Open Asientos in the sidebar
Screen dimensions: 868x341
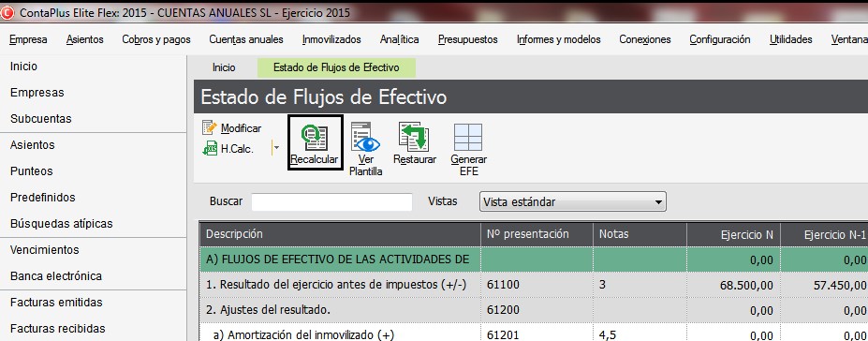tap(32, 145)
